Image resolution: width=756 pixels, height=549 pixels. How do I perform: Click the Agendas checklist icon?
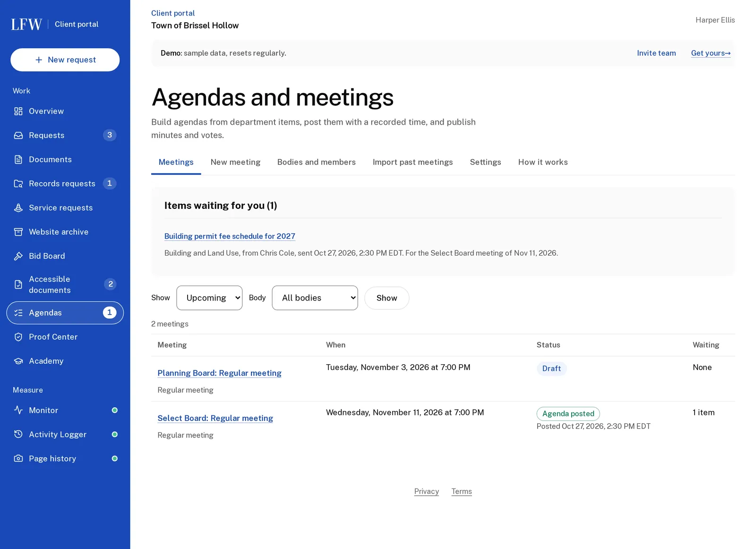click(18, 313)
